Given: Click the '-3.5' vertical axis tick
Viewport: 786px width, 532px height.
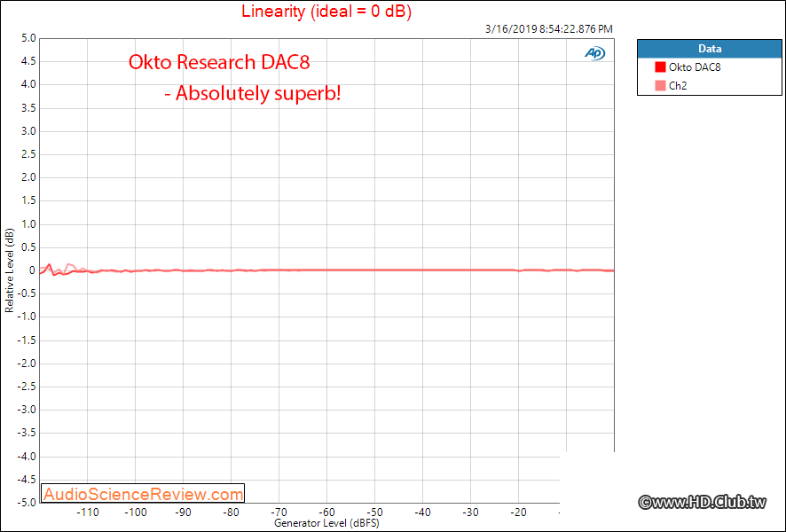Looking at the screenshot, I should 27,433.
